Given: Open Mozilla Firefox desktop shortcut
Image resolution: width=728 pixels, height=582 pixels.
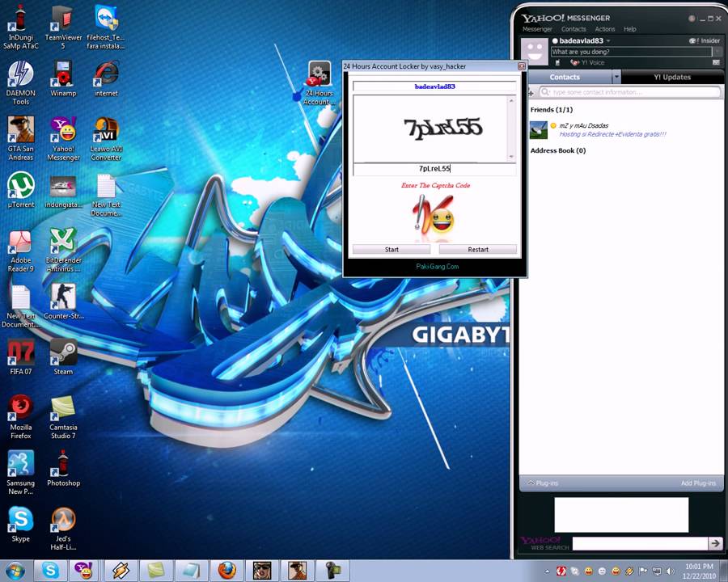Looking at the screenshot, I should 20,417.
